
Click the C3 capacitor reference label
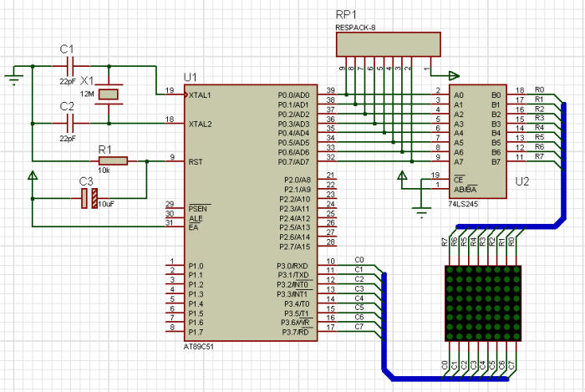click(86, 181)
